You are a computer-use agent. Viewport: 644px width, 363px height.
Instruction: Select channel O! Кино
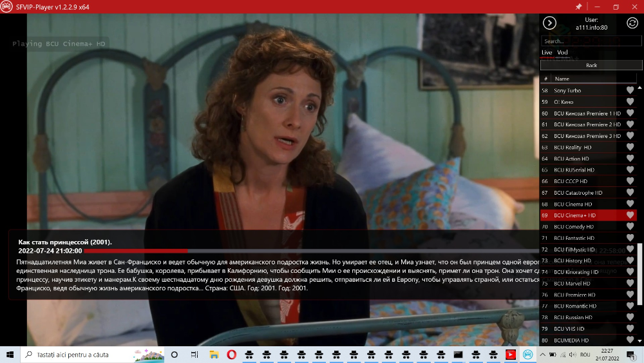[x=588, y=101]
